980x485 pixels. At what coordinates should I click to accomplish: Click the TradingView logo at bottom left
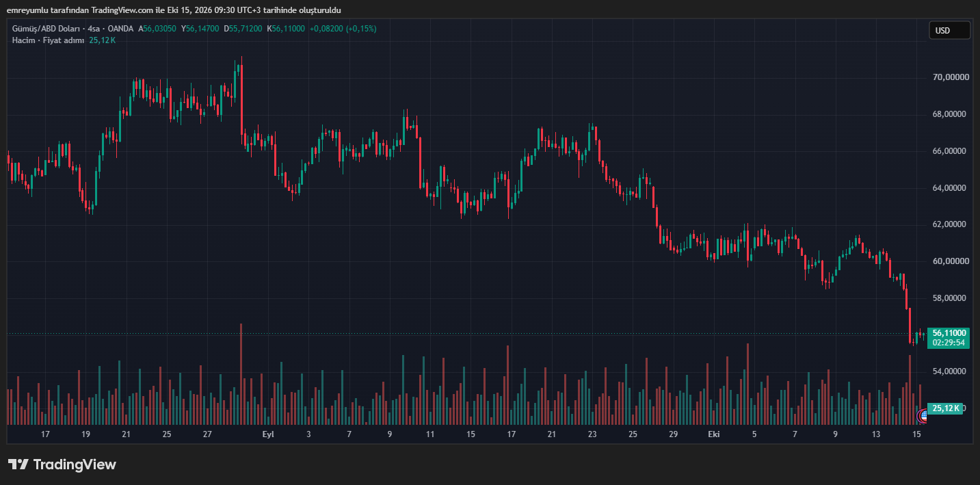62,464
